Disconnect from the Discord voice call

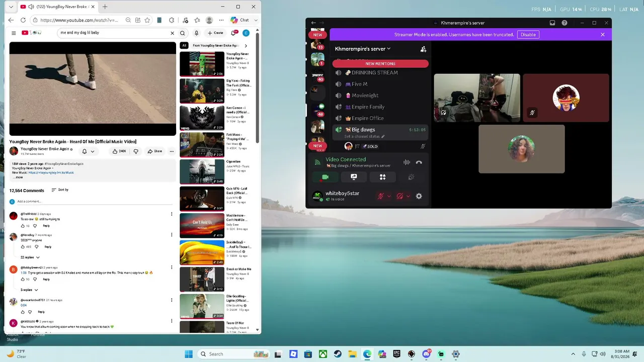click(x=419, y=162)
